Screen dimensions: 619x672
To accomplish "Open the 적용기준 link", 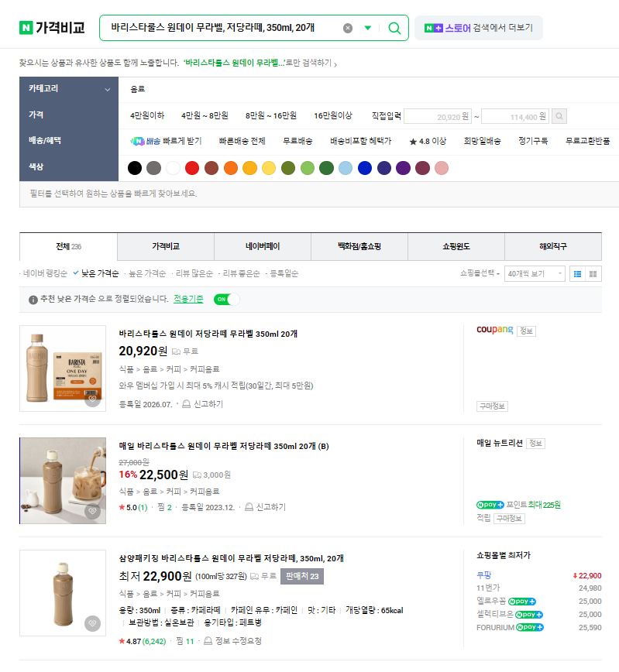I will [188, 299].
